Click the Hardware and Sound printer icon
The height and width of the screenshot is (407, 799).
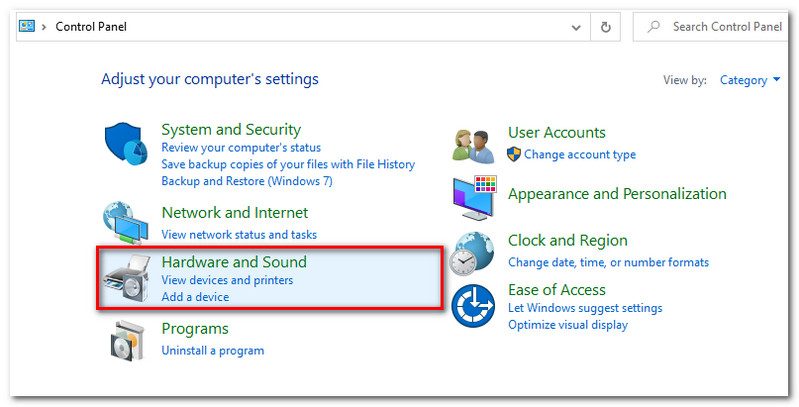(126, 279)
